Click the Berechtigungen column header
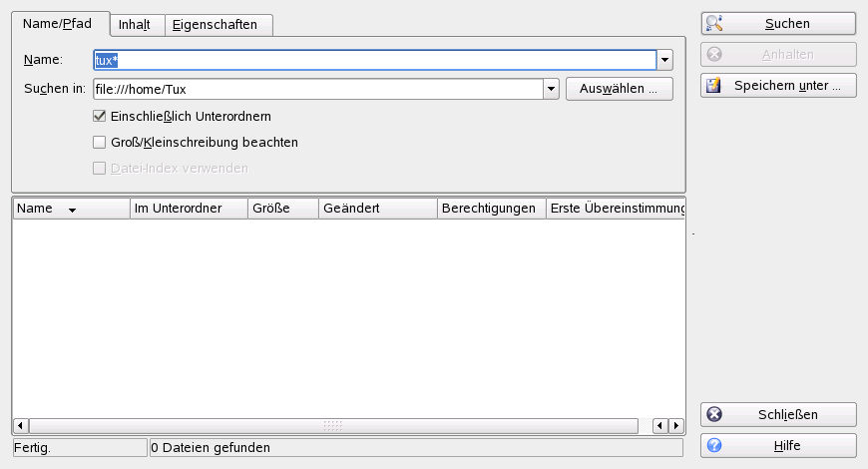The height and width of the screenshot is (469, 868). tap(492, 209)
